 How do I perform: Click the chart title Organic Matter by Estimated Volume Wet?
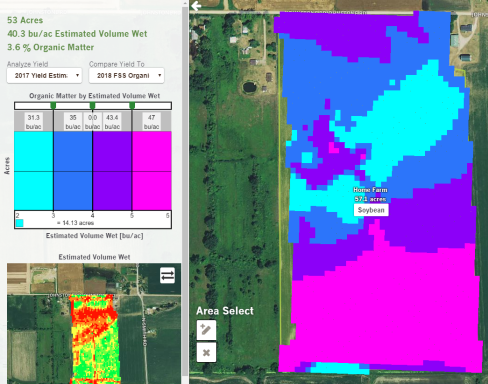(94, 96)
